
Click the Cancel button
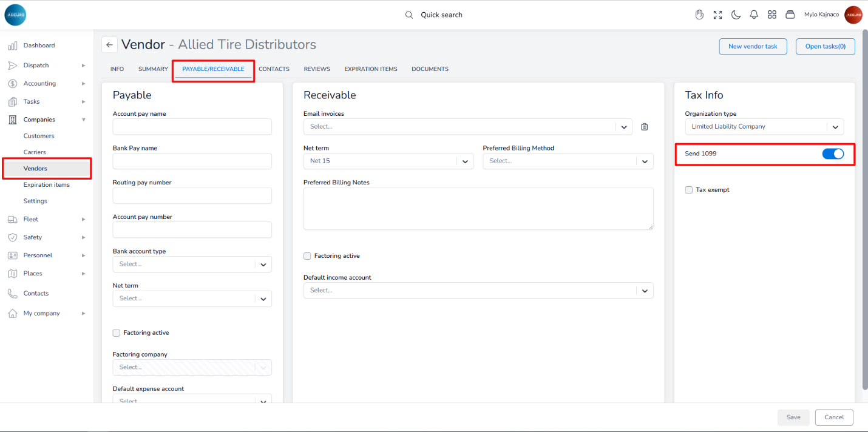(x=834, y=417)
